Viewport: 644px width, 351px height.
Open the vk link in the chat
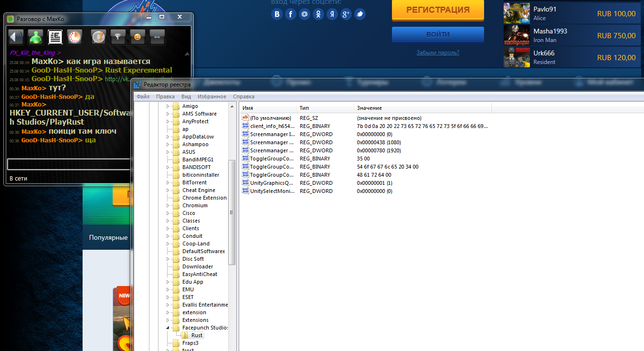click(x=117, y=79)
